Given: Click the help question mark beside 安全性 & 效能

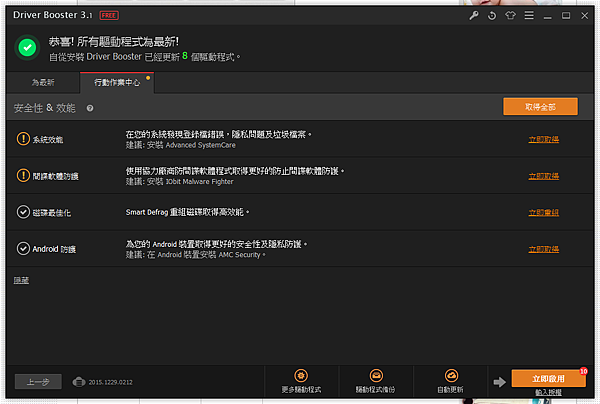Looking at the screenshot, I should click(x=90, y=108).
